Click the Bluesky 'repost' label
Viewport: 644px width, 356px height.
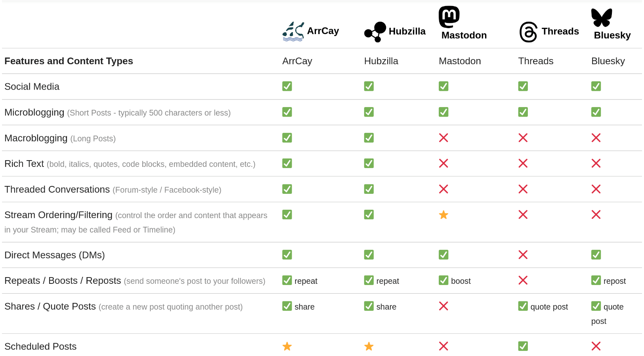pos(614,281)
